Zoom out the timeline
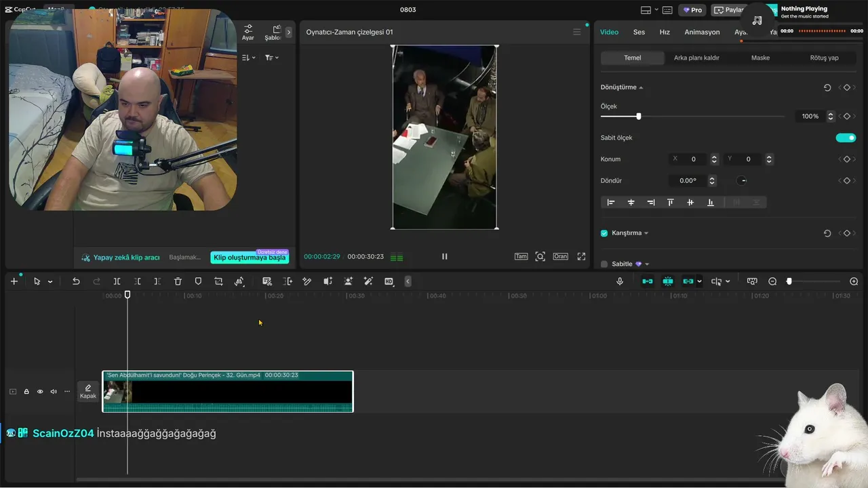The height and width of the screenshot is (488, 868). pos(772,281)
